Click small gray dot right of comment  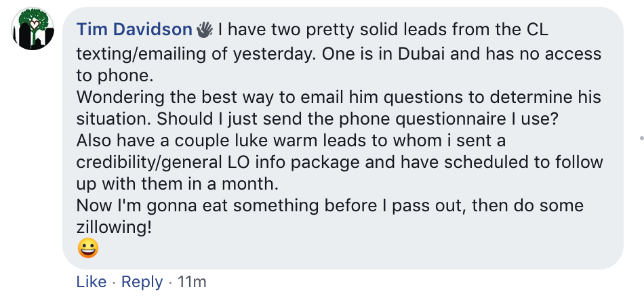[641, 137]
